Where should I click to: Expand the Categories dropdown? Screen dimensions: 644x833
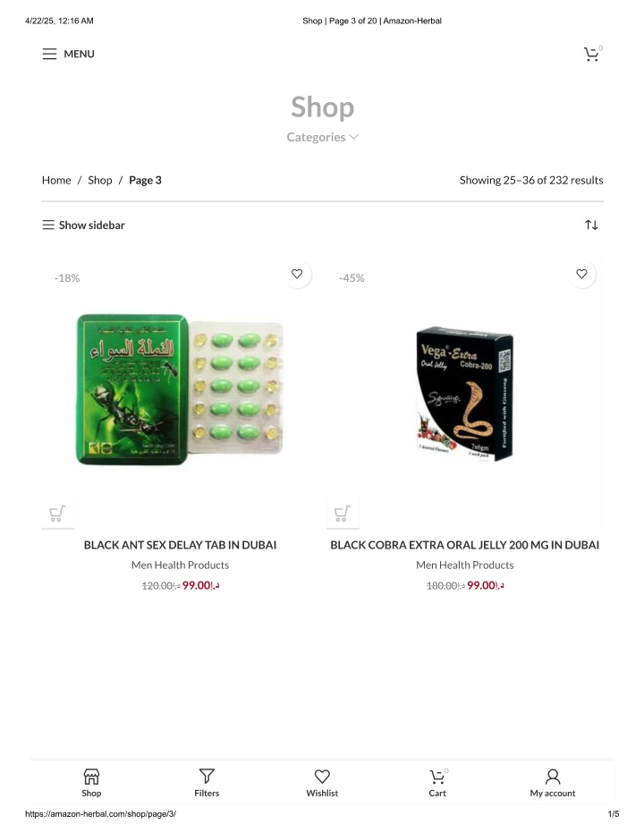click(x=322, y=137)
